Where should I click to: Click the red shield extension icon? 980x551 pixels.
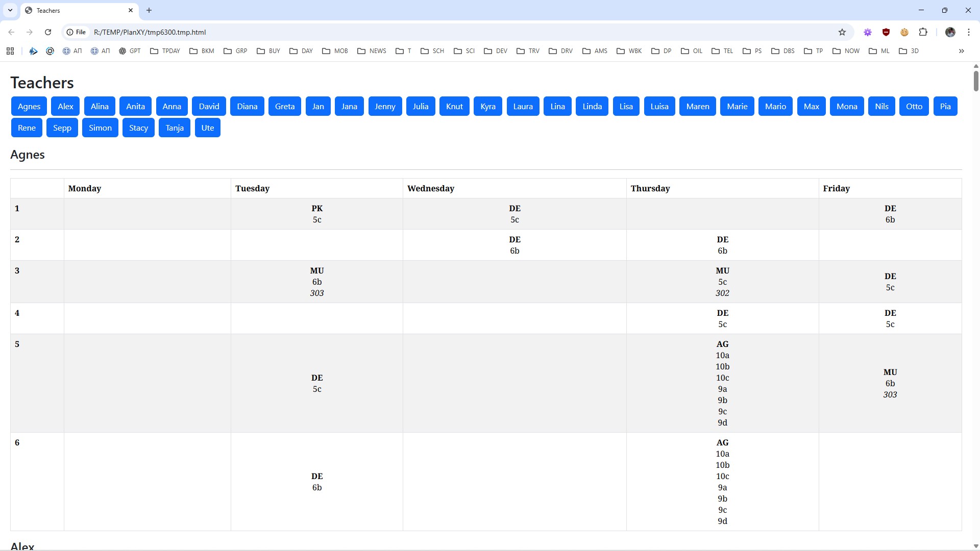[886, 32]
